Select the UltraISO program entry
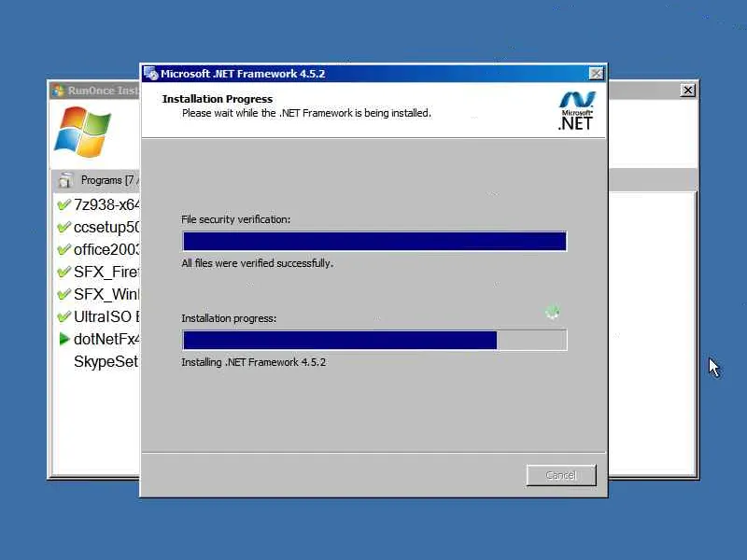The image size is (747, 560). (x=106, y=316)
